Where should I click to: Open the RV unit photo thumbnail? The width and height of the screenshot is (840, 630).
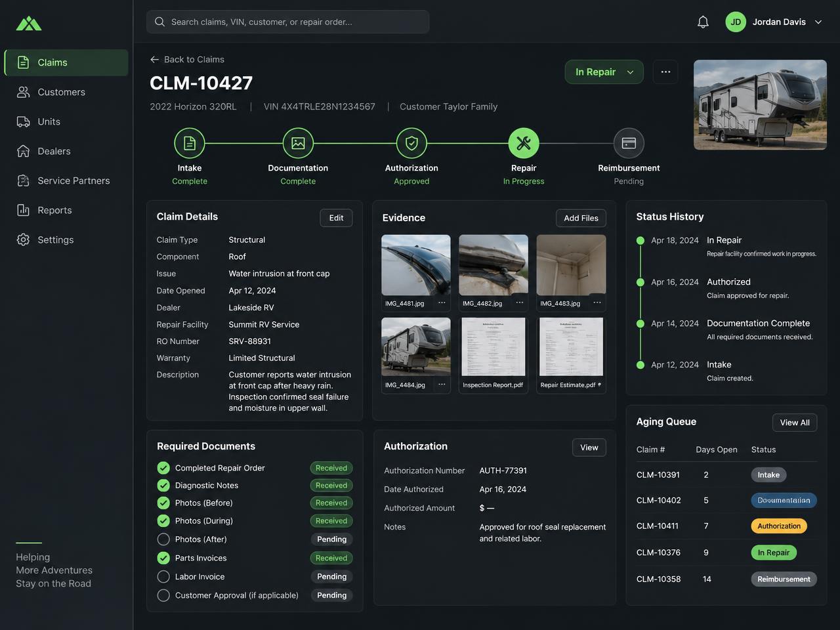[760, 105]
